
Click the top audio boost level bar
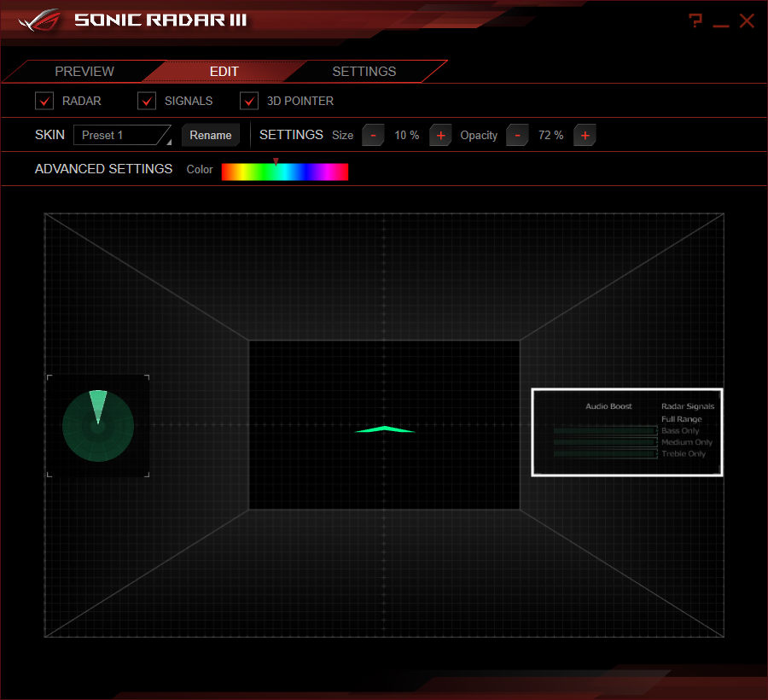pyautogui.click(x=605, y=430)
